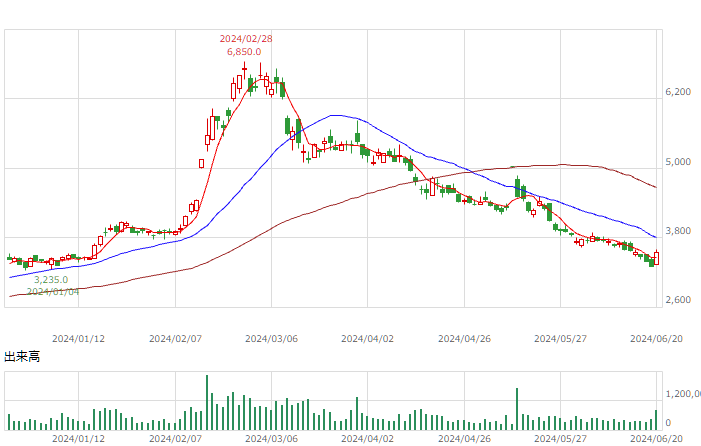Click the 2024/01/12 date under the price chart
The height and width of the screenshot is (446, 701).
point(78,339)
